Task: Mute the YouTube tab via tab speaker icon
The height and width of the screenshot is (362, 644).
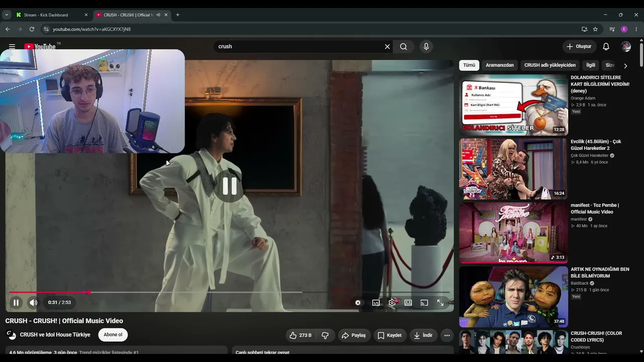Action: (158, 15)
